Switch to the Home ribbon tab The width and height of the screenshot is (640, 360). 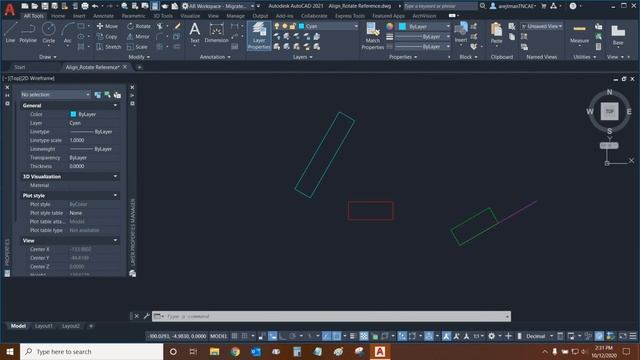[x=58, y=16]
